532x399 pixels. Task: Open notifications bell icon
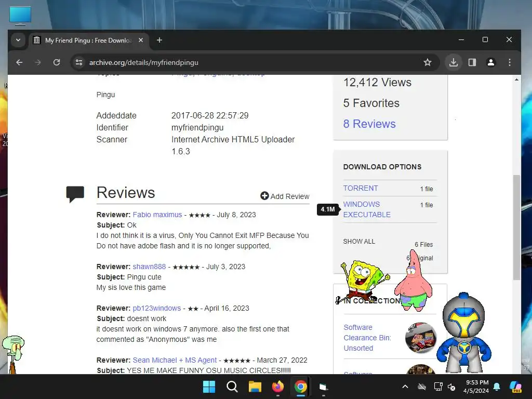tap(497, 387)
